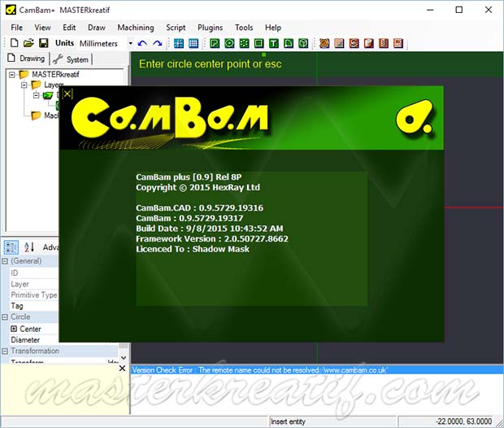The image size is (504, 428).
Task: Collapse the Circle property category
Action: click(x=5, y=317)
